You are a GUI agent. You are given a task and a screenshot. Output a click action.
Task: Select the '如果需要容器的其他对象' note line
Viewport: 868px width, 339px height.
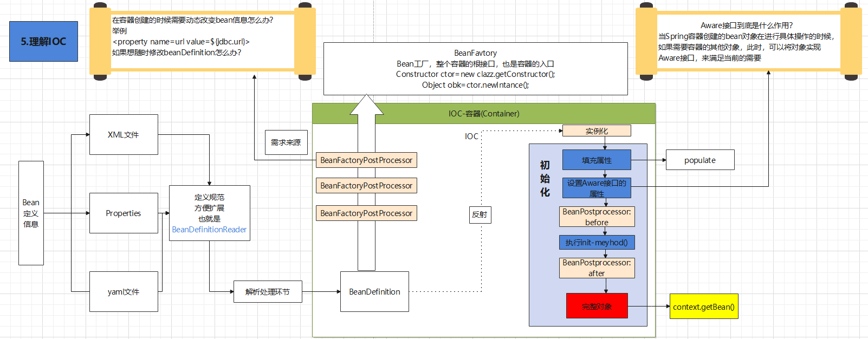click(x=740, y=47)
